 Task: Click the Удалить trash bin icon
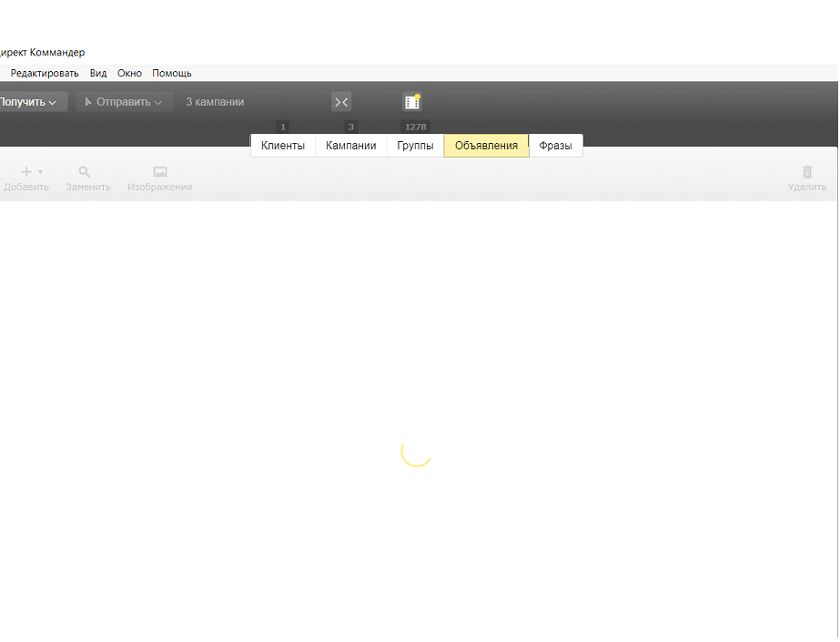807,171
